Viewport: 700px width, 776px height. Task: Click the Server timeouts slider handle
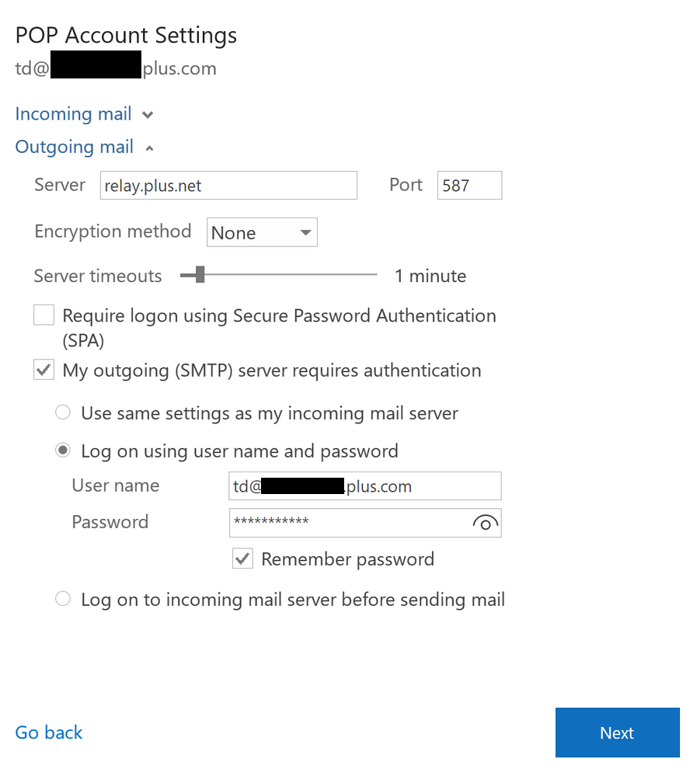point(200,275)
